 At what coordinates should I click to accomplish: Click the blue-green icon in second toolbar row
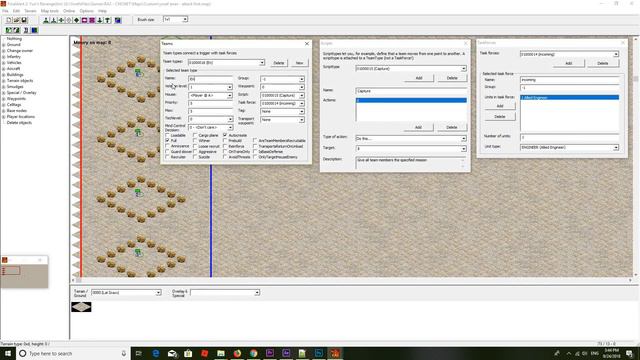coord(35,30)
